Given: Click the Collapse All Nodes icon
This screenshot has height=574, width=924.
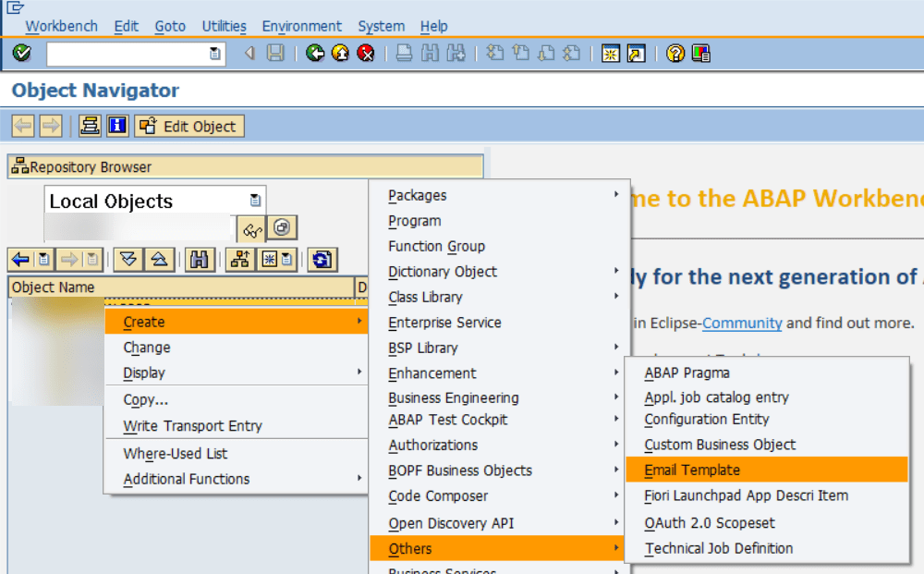Looking at the screenshot, I should tap(159, 260).
